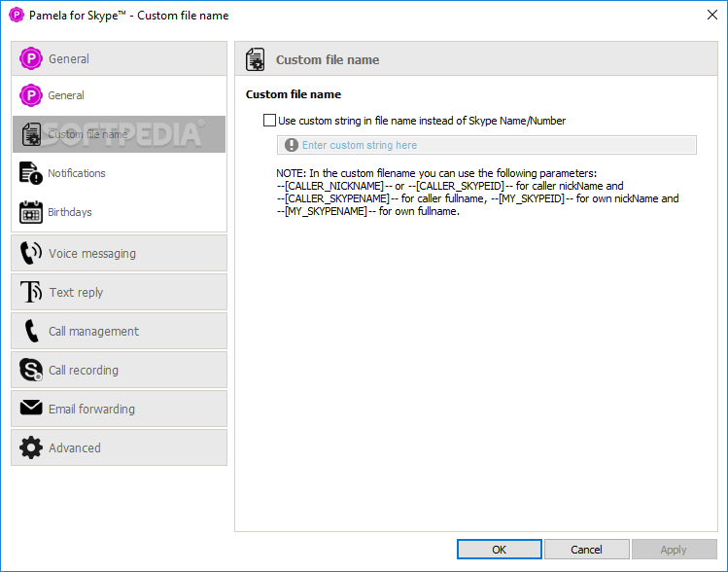Image resolution: width=728 pixels, height=572 pixels.
Task: Click the Custom file name sidebar document icon
Action: (31, 134)
